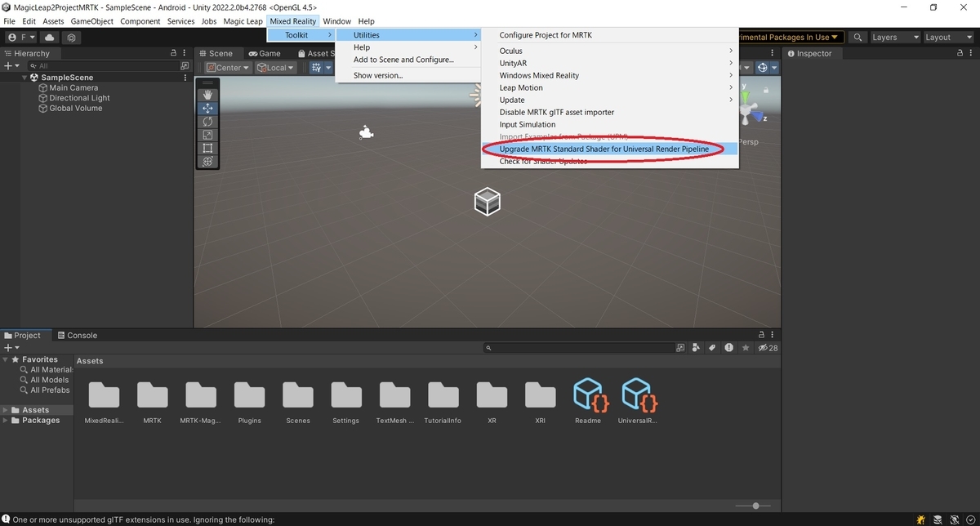Screen dimensions: 980x526
Task: Expand Packages in Project tree
Action: [6, 421]
